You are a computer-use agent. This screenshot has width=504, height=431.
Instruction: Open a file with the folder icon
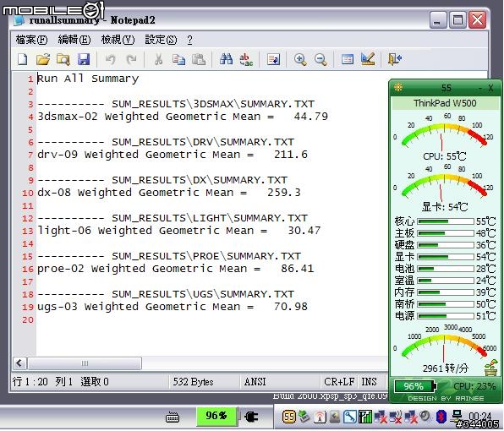click(43, 59)
